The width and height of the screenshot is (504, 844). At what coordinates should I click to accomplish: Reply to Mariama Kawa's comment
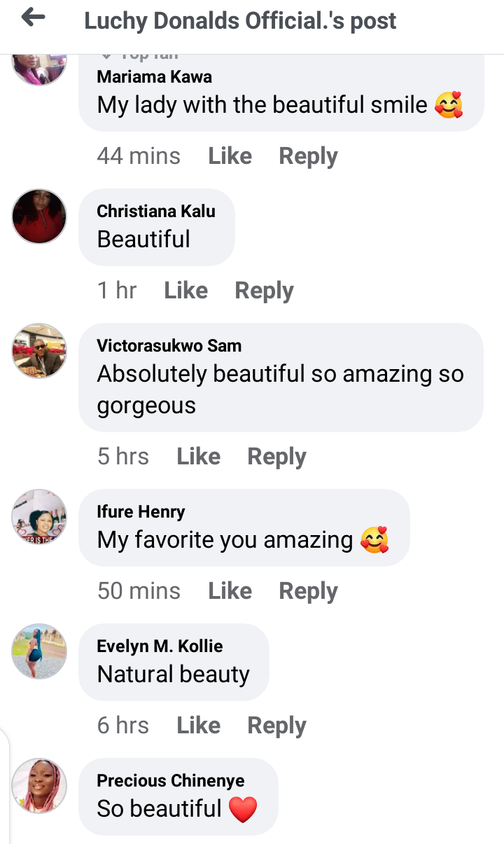pos(308,155)
